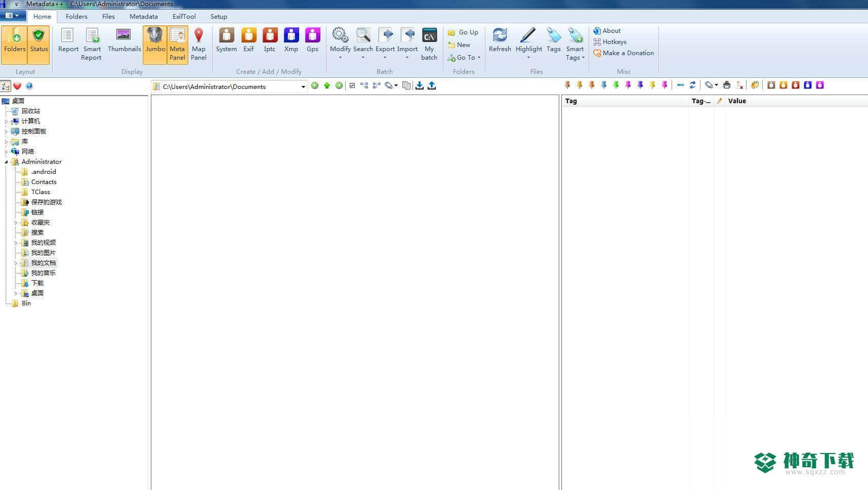Viewport: 868px width, 490px height.
Task: Open the Export batch dropdown
Action: click(x=385, y=44)
